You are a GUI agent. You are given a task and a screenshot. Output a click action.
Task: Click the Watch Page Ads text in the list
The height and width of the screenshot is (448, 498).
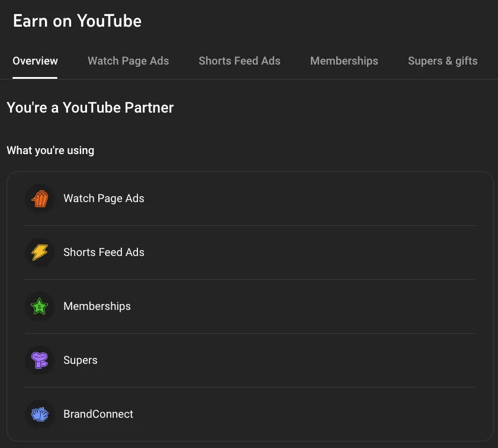click(x=104, y=199)
